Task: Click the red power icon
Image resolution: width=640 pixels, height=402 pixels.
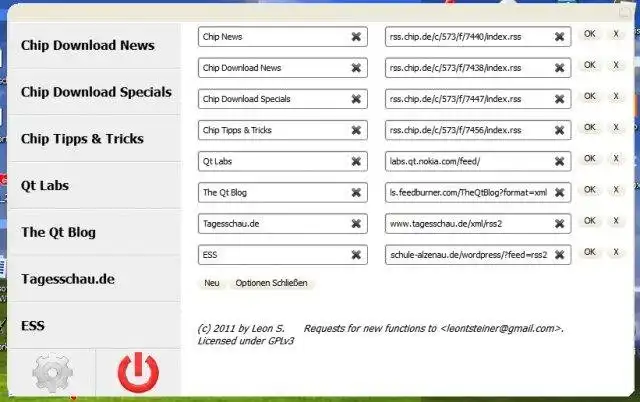Action: coord(138,373)
